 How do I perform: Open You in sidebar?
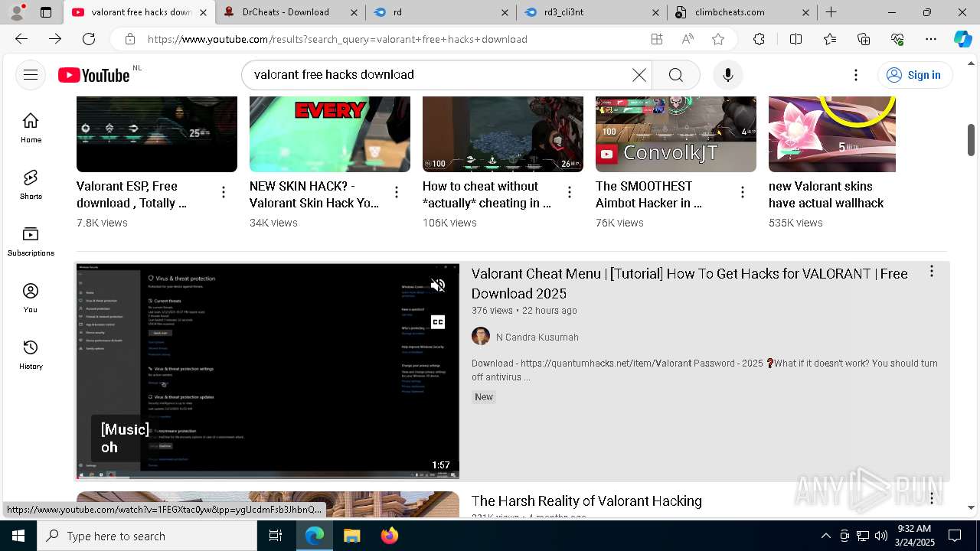(31, 298)
